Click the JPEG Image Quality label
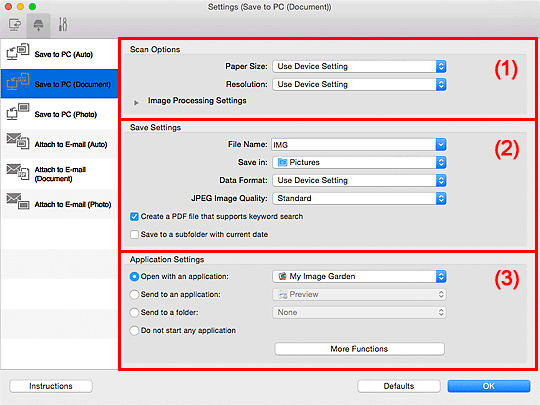Screen dimensions: 540x405 pos(229,198)
